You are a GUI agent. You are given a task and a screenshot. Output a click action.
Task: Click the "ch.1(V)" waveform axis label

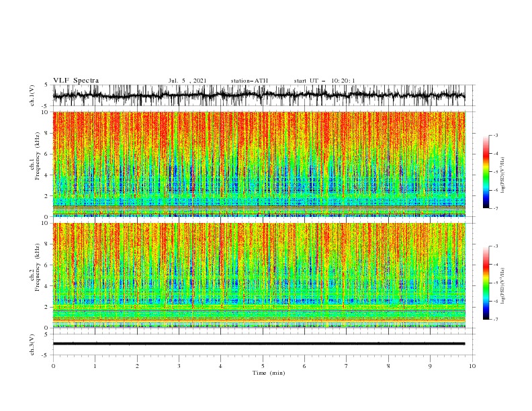[x=32, y=95]
